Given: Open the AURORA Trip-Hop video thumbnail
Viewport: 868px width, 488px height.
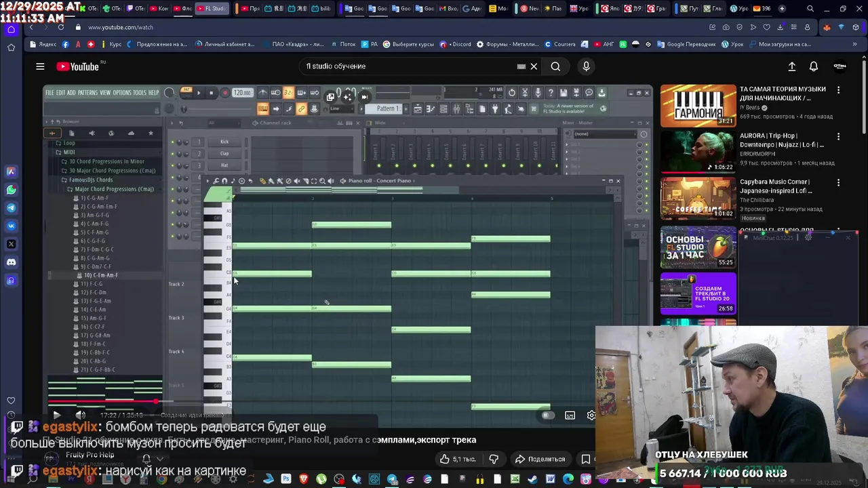Looking at the screenshot, I should point(698,152).
